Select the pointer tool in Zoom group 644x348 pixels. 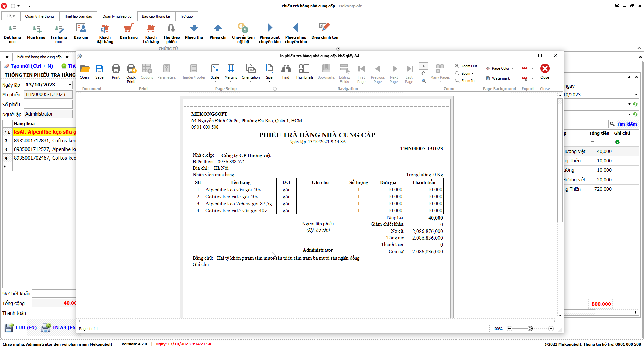(424, 66)
